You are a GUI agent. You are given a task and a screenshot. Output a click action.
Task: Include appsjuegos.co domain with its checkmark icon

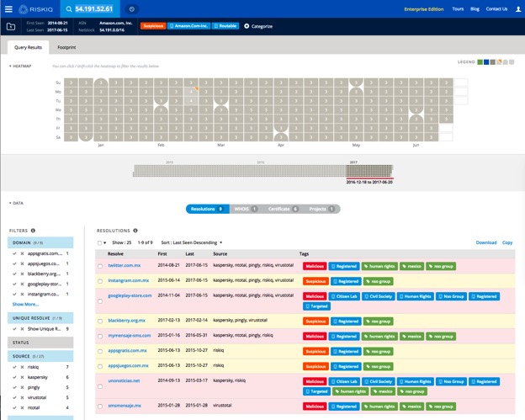tap(14, 263)
